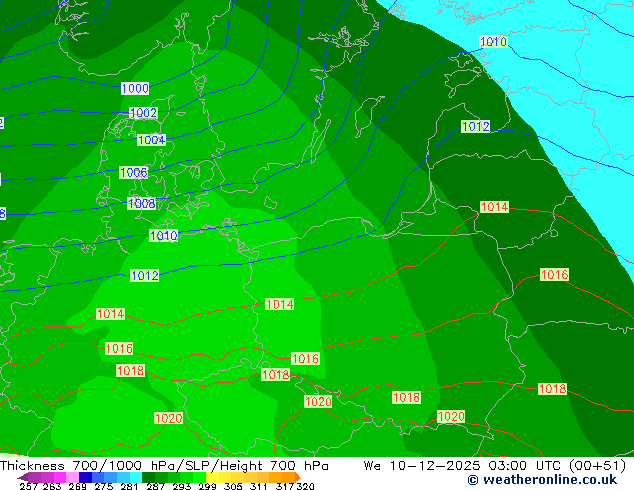Click the legend value 257
634x490 pixels.
29,486
